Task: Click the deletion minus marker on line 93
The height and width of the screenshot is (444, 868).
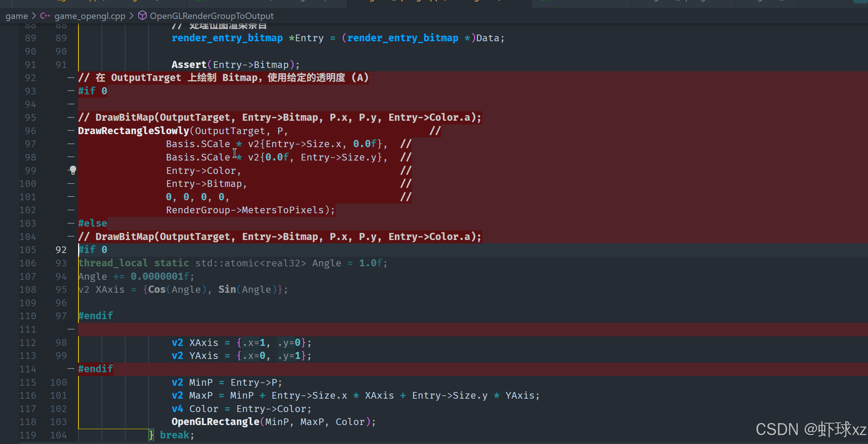Action: pyautogui.click(x=71, y=91)
